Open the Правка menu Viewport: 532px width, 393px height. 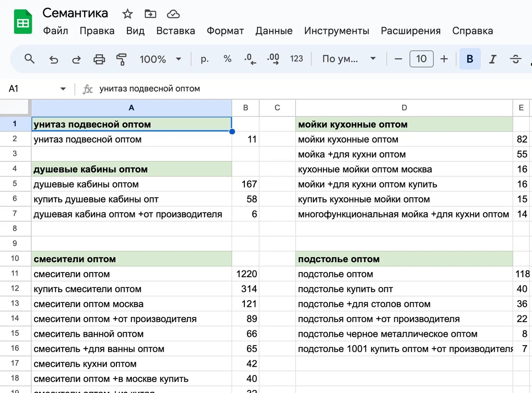pos(97,31)
